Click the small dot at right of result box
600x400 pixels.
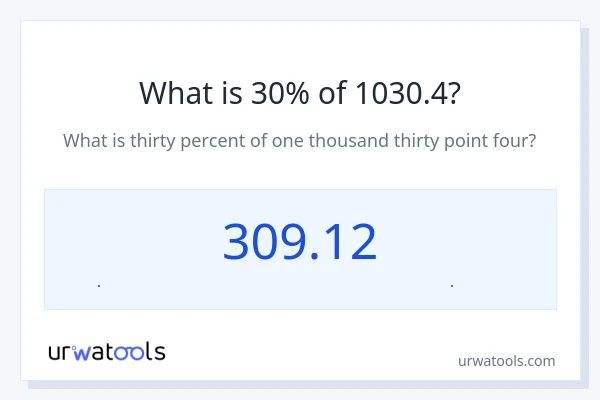coord(452,286)
